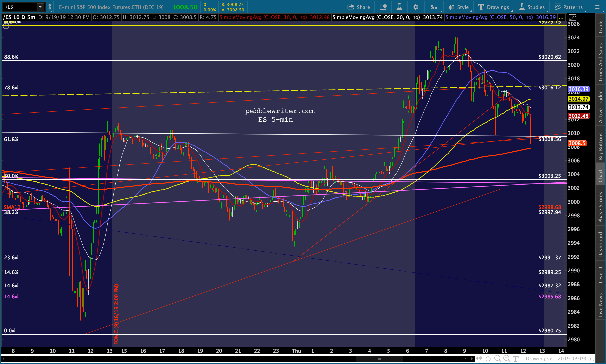Click the red 3012.48 price bubble

(x=579, y=116)
